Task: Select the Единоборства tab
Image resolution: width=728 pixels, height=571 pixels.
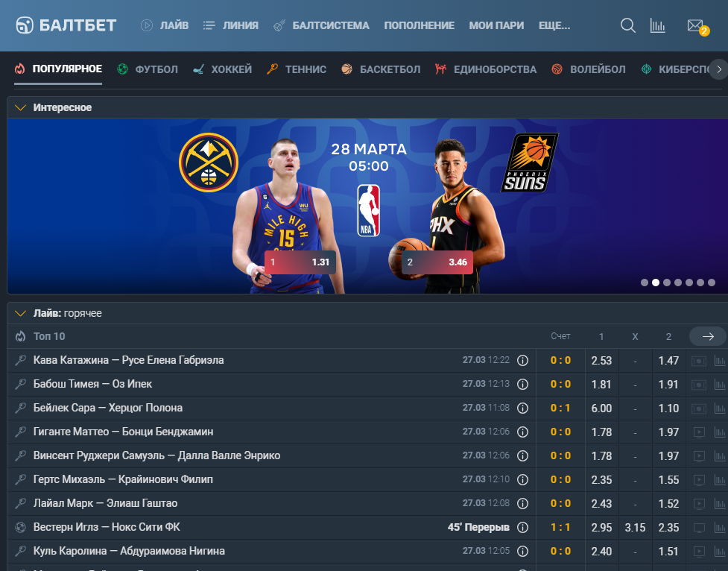Action: coord(486,69)
